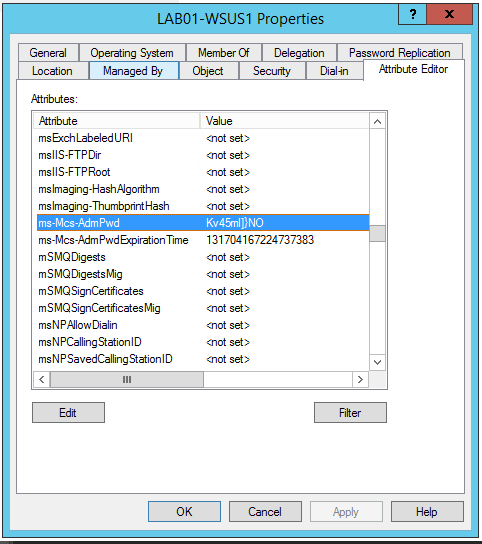Click the scroll up arrow of attribute list
The image size is (482, 544).
click(x=378, y=121)
